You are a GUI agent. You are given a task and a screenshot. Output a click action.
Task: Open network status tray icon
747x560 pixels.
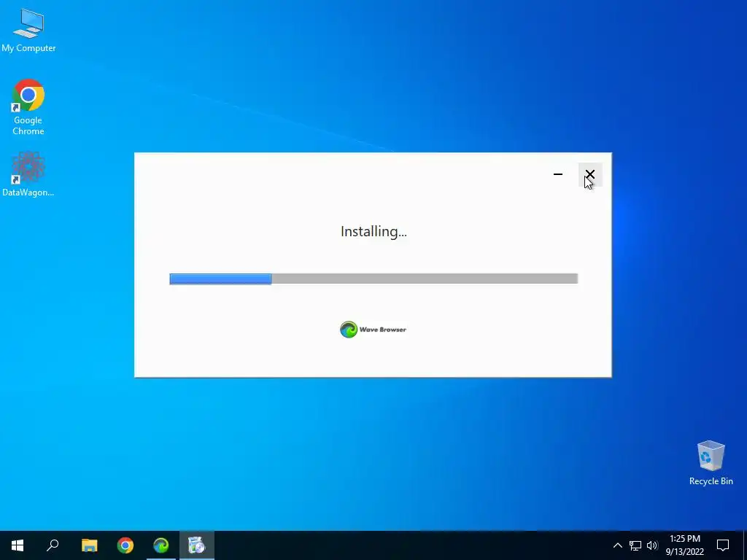tap(635, 545)
